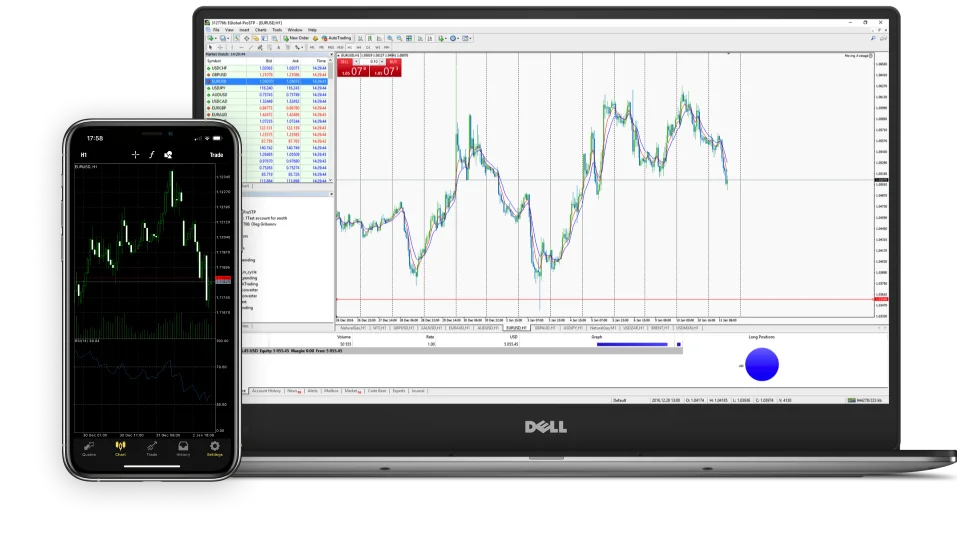Switch to the Account History tab
Image resolution: width=957 pixels, height=546 pixels.
pyautogui.click(x=266, y=390)
